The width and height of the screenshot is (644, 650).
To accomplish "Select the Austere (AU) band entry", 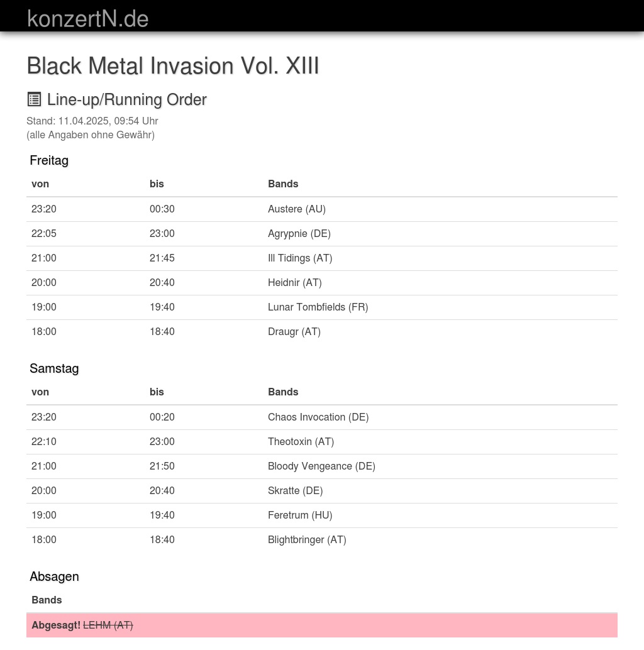I will tap(296, 209).
